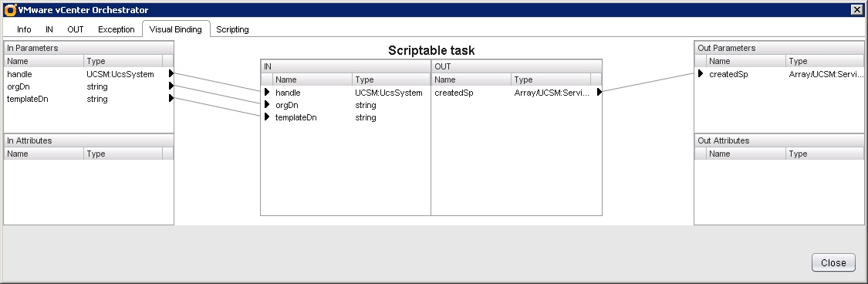Sort Out Parameters by Type column header

(825, 61)
